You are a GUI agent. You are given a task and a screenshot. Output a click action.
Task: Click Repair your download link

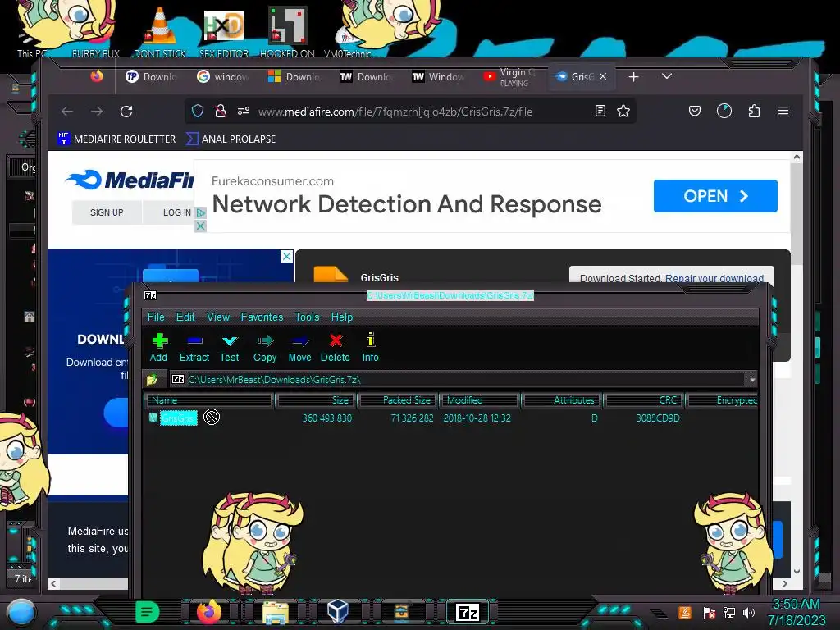714,278
